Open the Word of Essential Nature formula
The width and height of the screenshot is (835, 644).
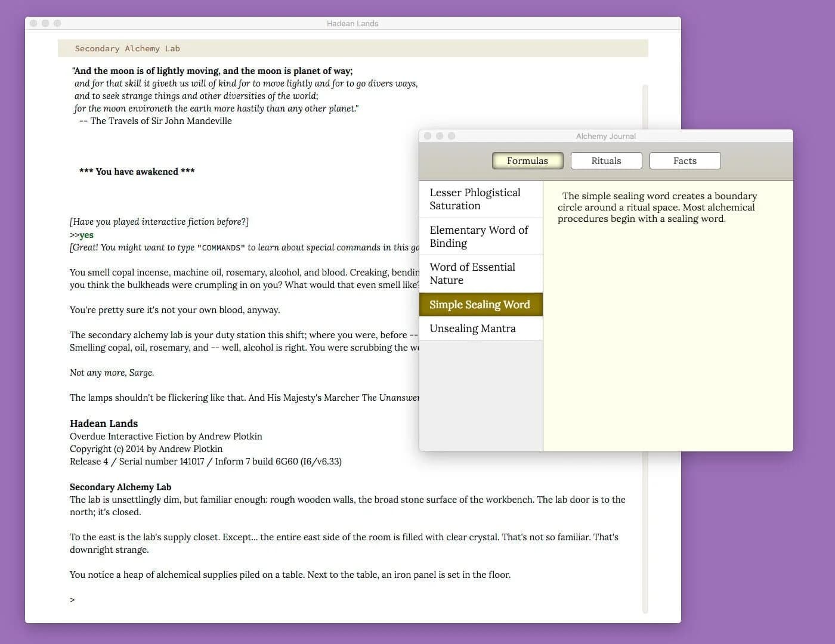(472, 273)
